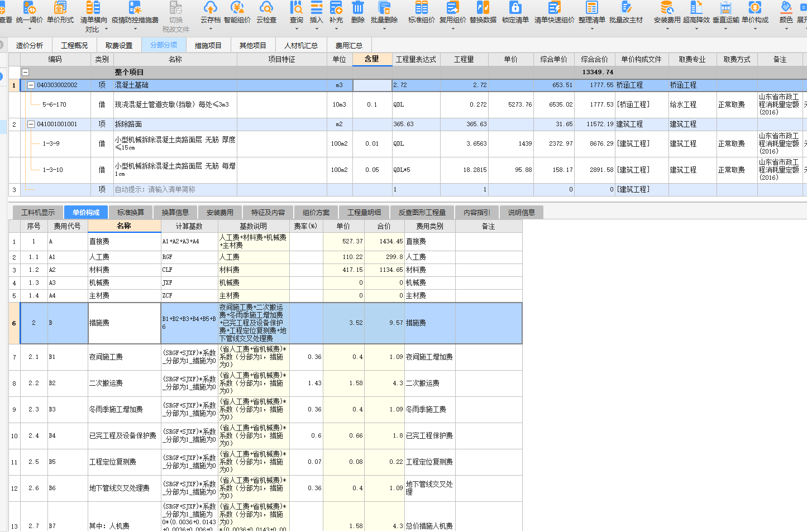Open the 取费设置 tab
Image resolution: width=807 pixels, height=532 pixels.
(119, 45)
